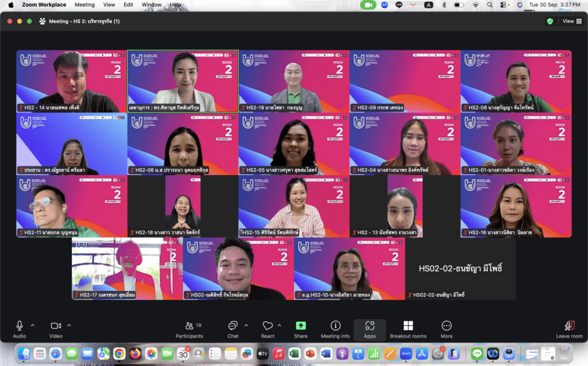588x366 pixels.
Task: Open the Chat panel
Action: click(x=233, y=328)
